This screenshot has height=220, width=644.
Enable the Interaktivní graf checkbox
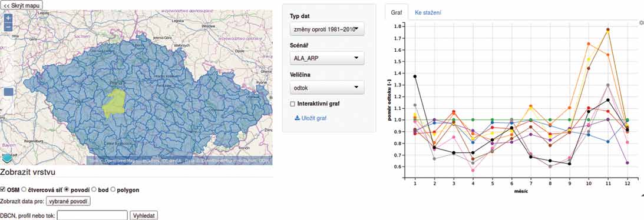pos(292,104)
